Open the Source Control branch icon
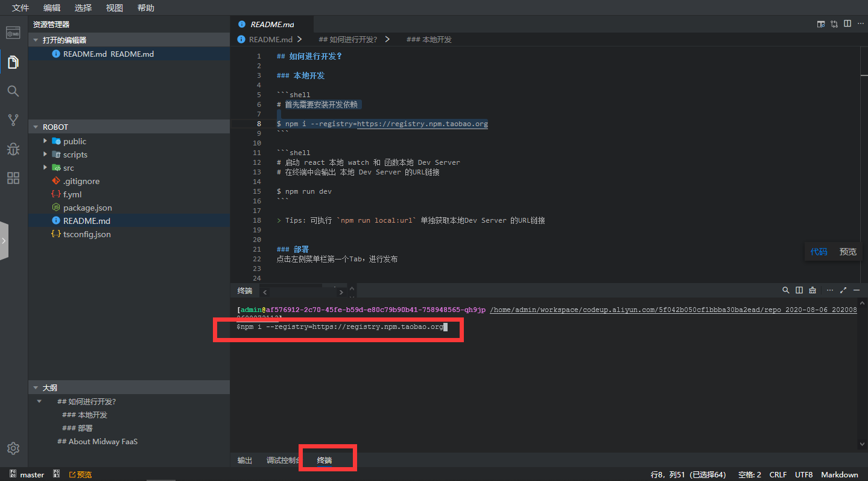This screenshot has width=868, height=481. [13, 120]
